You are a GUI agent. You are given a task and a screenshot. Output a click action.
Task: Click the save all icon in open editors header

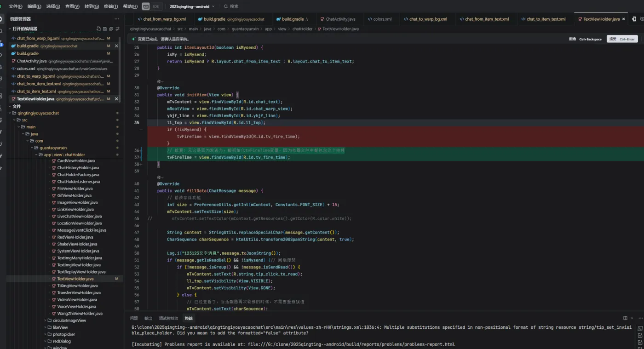[x=105, y=29]
